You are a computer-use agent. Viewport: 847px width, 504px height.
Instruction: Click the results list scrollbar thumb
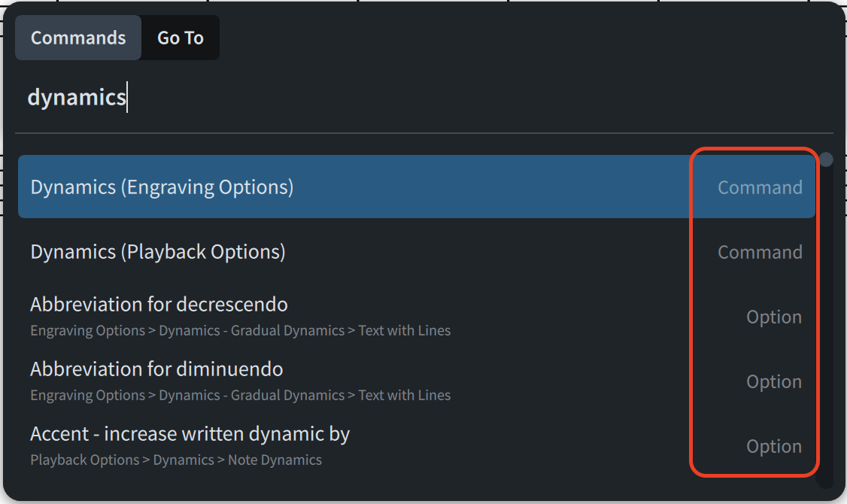[826, 159]
